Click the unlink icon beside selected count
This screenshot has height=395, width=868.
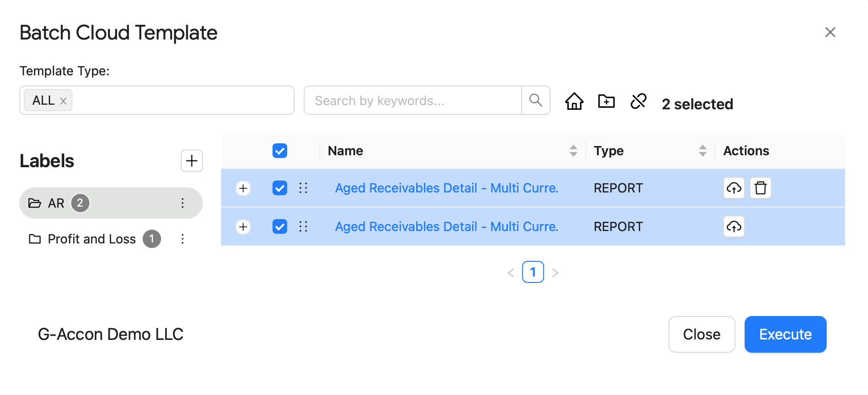(x=638, y=101)
